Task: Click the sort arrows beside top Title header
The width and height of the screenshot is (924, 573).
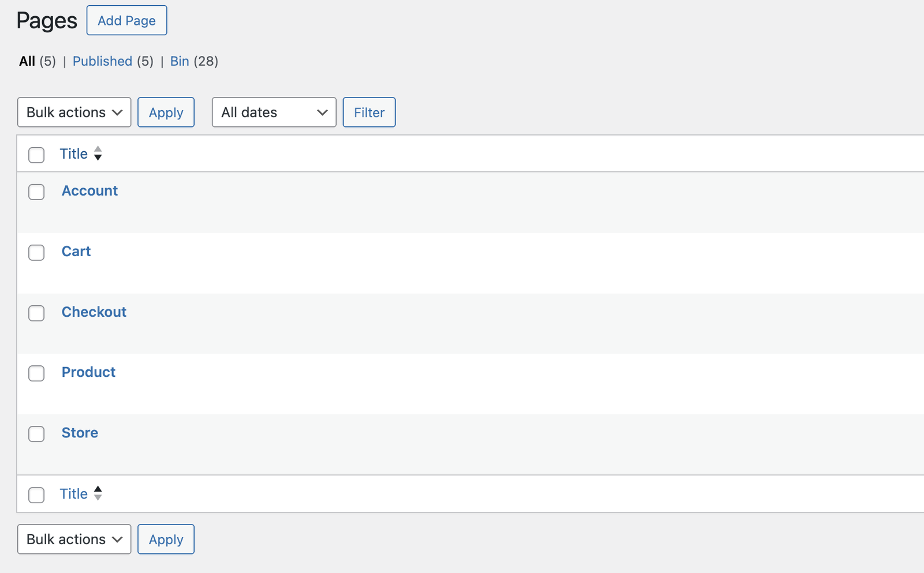Action: (x=98, y=153)
